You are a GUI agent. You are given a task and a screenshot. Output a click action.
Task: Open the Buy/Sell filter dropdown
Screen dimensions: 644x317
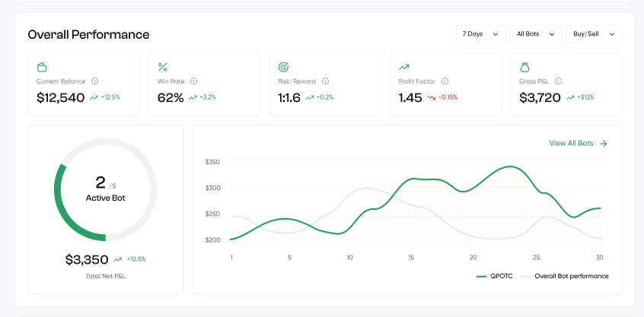(x=594, y=34)
